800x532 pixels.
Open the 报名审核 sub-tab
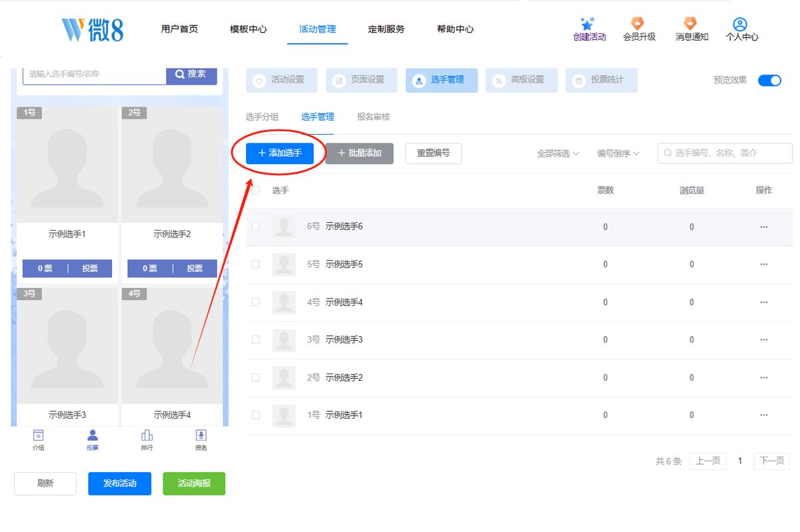(x=373, y=117)
